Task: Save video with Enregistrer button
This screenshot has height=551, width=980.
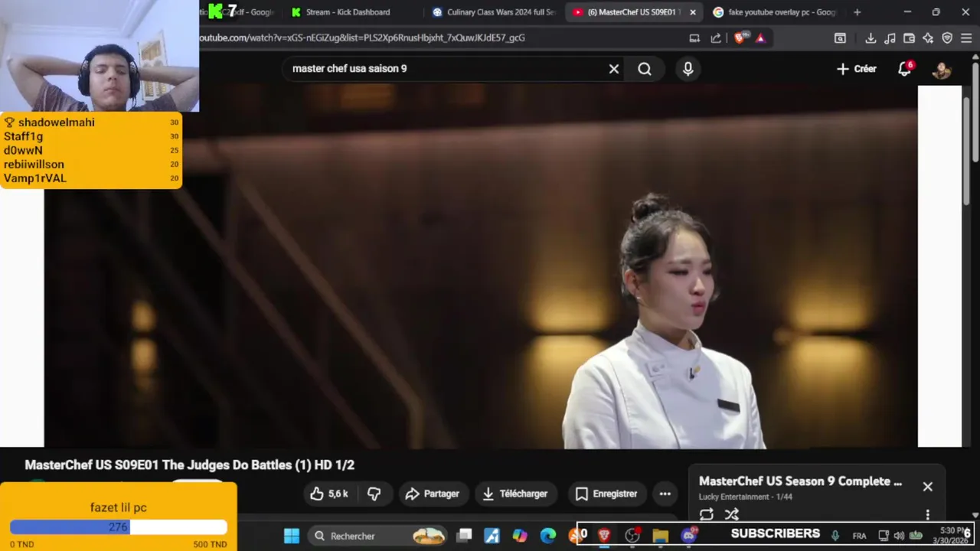Action: [606, 494]
